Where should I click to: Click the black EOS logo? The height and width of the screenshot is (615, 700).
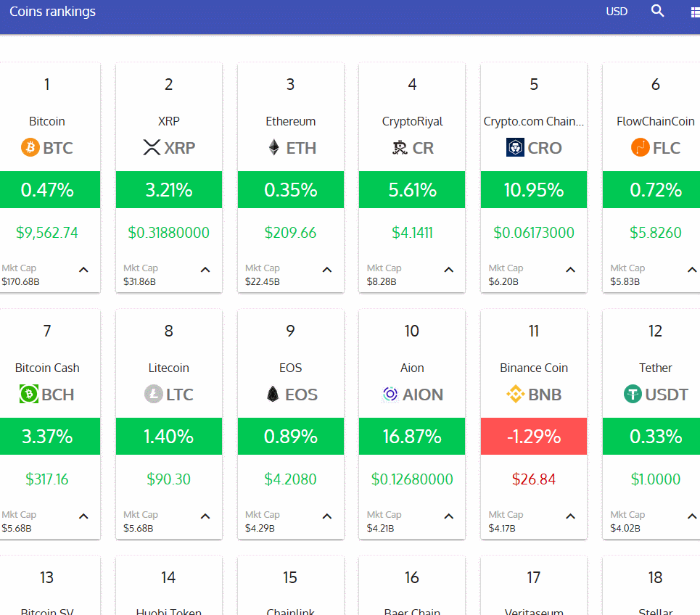(273, 394)
